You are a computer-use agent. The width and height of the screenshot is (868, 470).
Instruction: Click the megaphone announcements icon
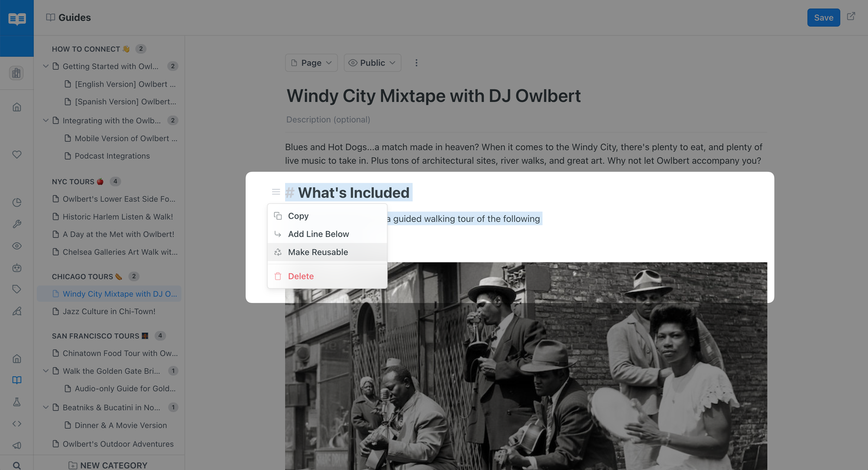click(16, 445)
